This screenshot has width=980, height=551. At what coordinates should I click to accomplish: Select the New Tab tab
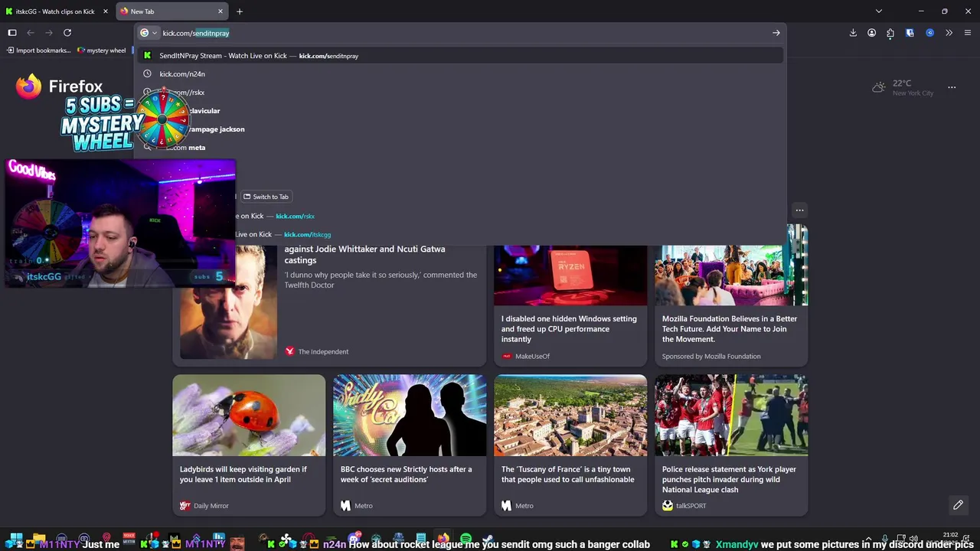click(171, 11)
